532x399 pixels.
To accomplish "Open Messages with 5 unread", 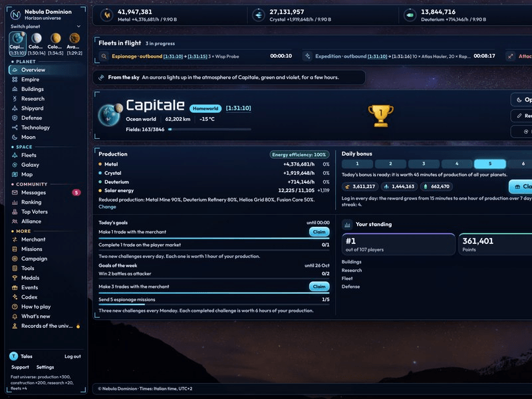I will [46, 192].
